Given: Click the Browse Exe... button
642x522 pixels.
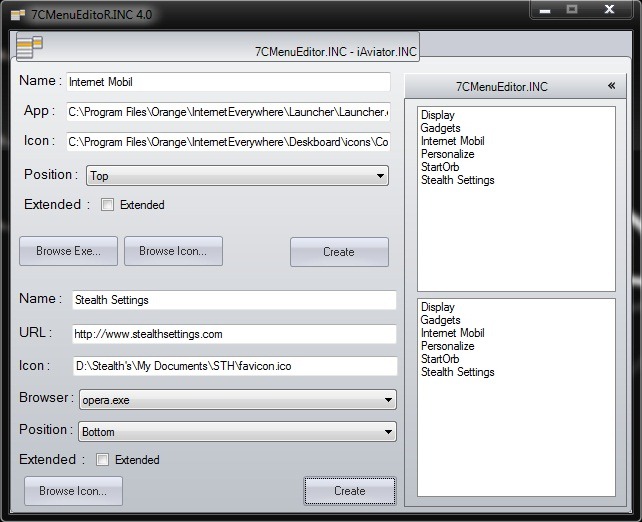Looking at the screenshot, I should click(x=68, y=251).
